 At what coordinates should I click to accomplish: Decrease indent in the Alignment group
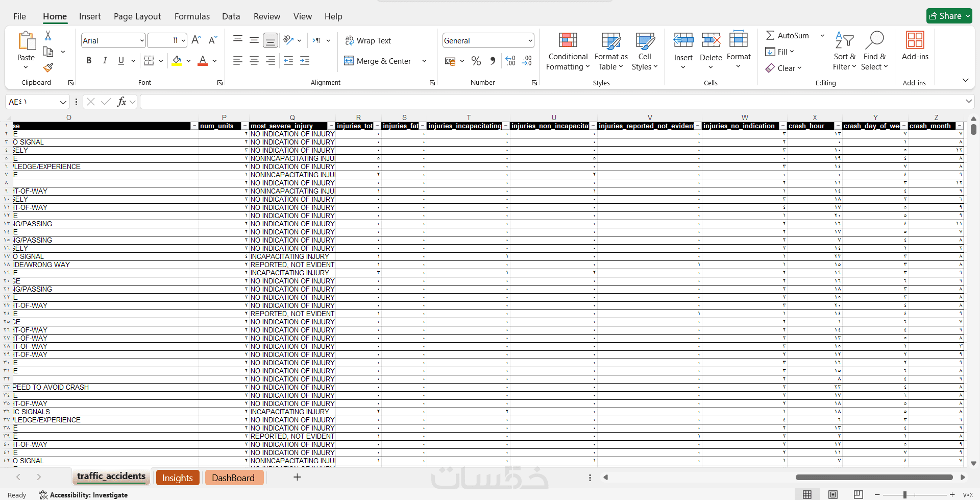point(288,61)
